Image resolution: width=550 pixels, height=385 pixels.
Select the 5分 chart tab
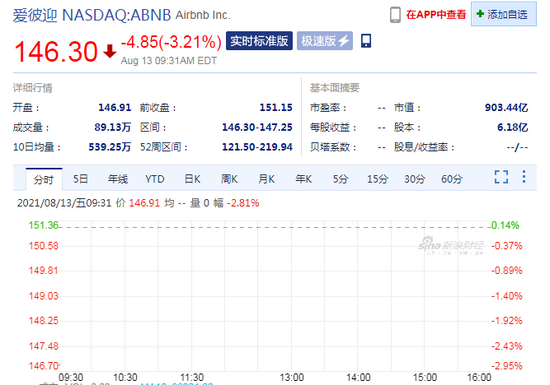tap(340, 179)
